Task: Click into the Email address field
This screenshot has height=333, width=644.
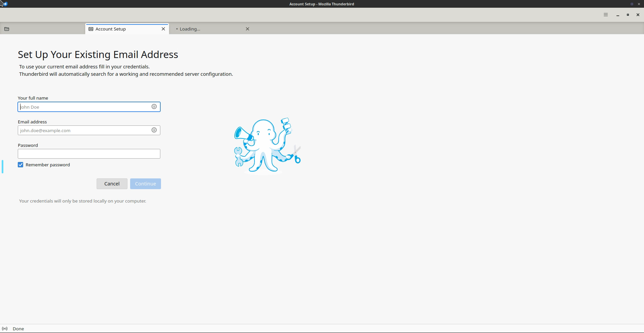Action: click(84, 130)
